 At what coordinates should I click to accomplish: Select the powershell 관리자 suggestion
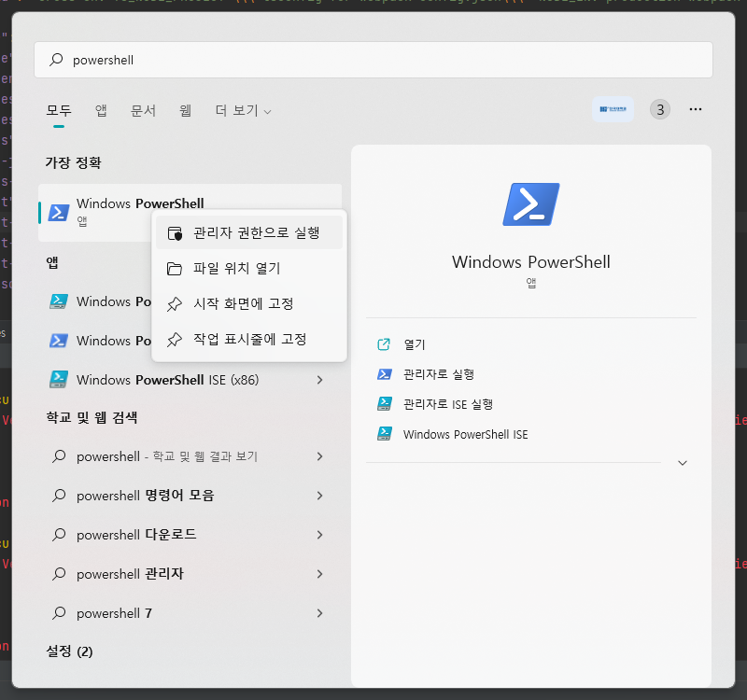pos(190,574)
